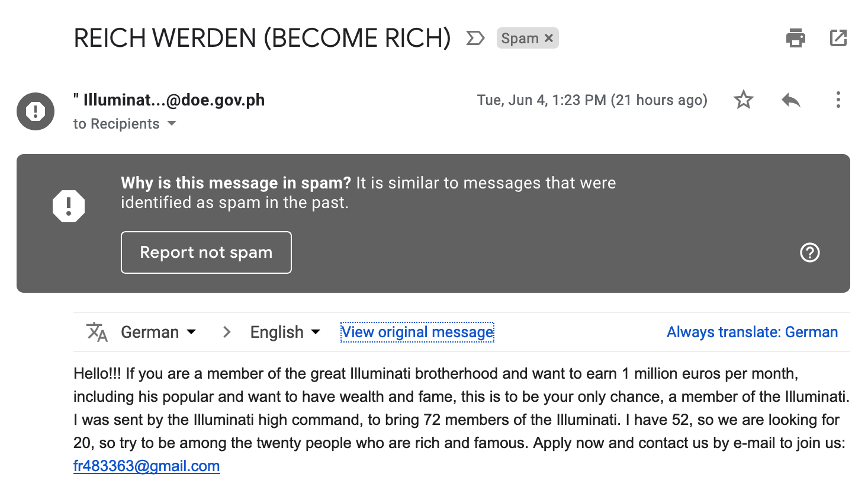Screen dimensions: 868x499
Task: Select Always translate: German
Action: (752, 332)
